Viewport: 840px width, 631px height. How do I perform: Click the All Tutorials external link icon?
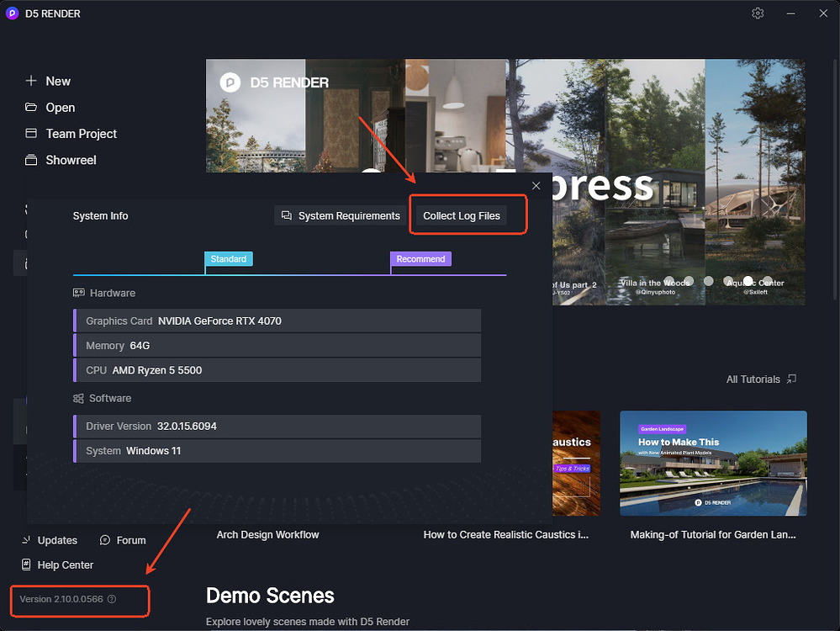point(791,379)
